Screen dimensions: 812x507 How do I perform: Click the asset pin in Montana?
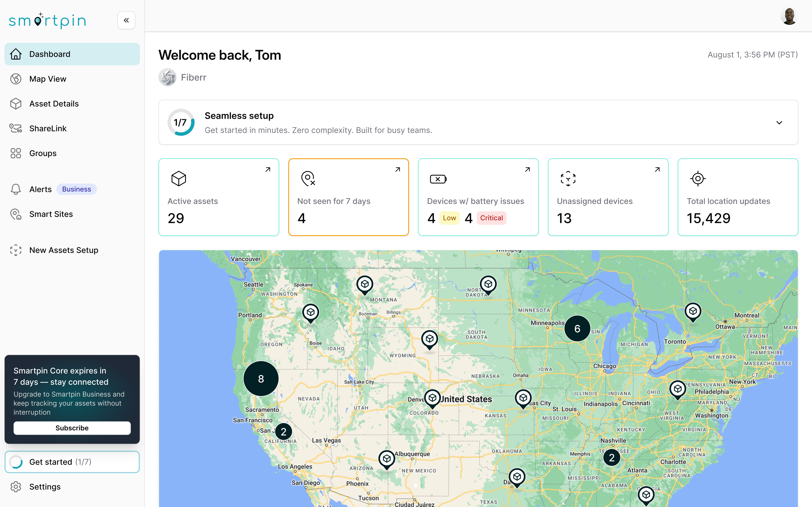(365, 284)
